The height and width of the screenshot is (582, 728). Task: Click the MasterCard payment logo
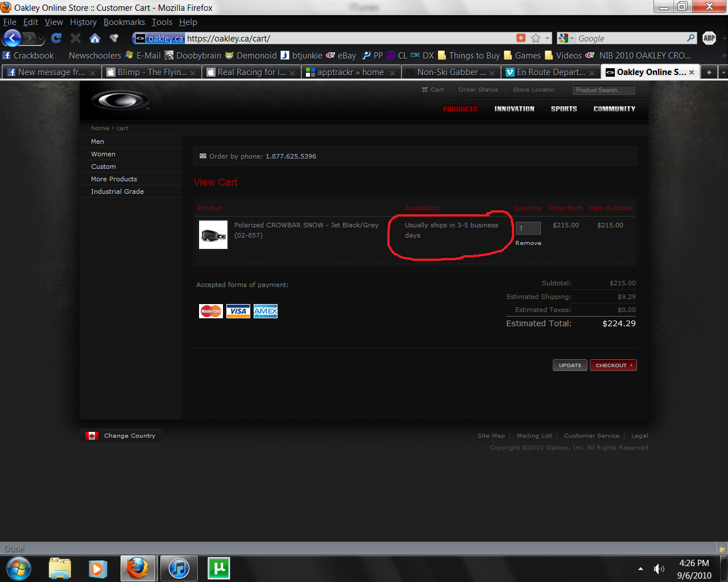(210, 311)
